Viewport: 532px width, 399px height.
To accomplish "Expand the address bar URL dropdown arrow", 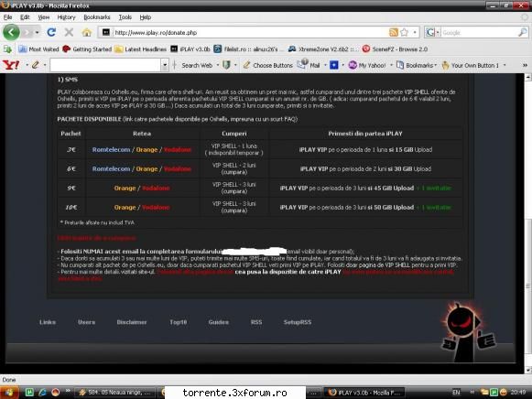I will [x=415, y=33].
